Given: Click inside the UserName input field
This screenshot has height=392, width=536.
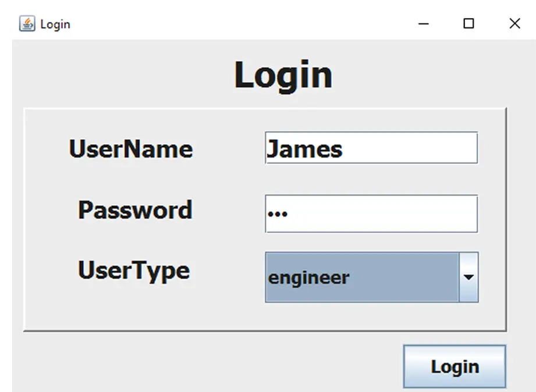Looking at the screenshot, I should coord(371,148).
